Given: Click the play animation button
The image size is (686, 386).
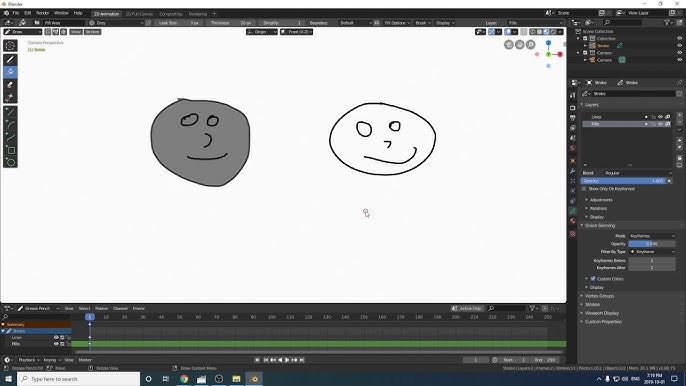Looking at the screenshot, I should (287, 360).
